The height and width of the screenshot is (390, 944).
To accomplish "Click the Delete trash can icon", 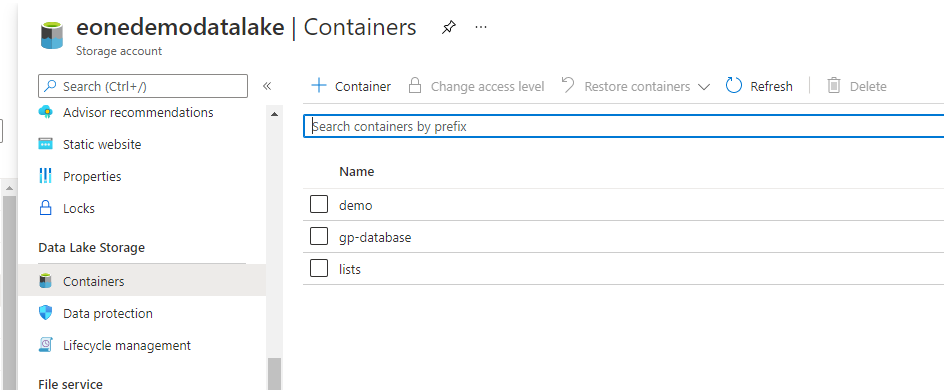I will tap(834, 85).
